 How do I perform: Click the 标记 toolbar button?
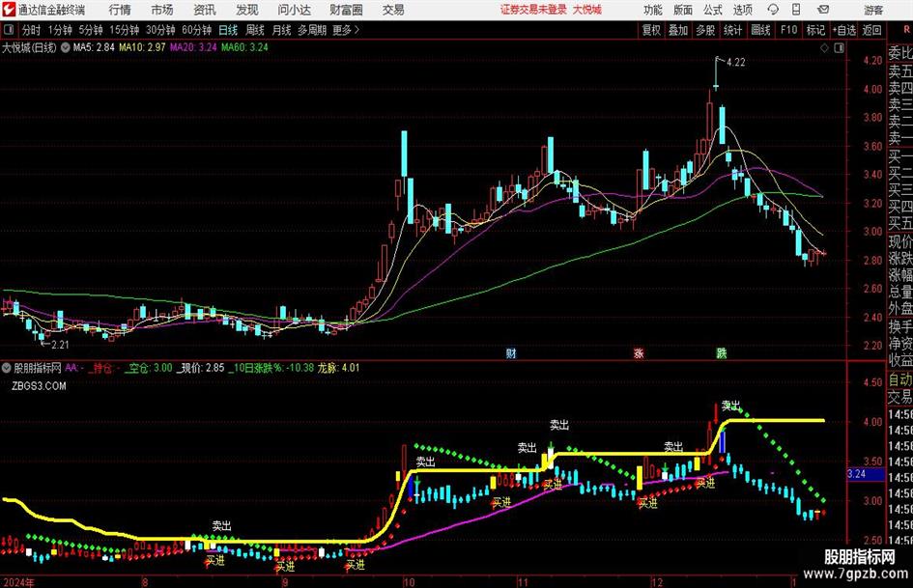click(x=815, y=30)
